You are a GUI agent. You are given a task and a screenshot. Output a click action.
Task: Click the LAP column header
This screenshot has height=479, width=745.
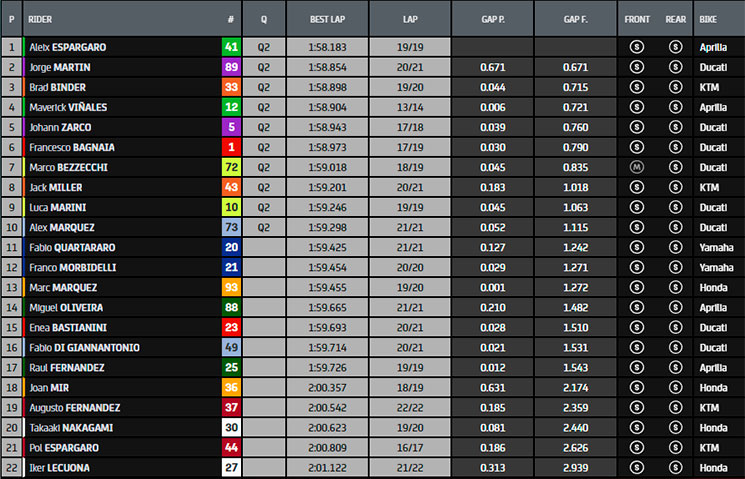410,19
